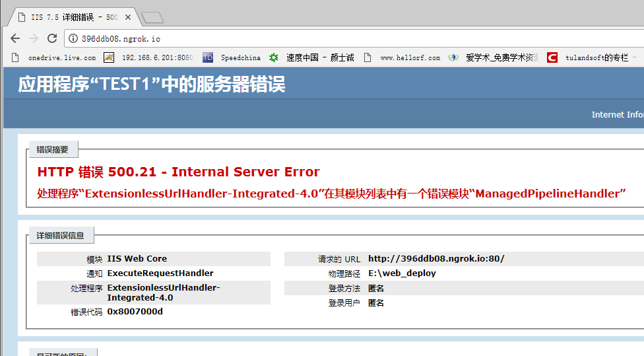Image resolution: width=644 pixels, height=356 pixels.
Task: Click the ManagedPipelineHandler error description line
Action: pyautogui.click(x=331, y=194)
